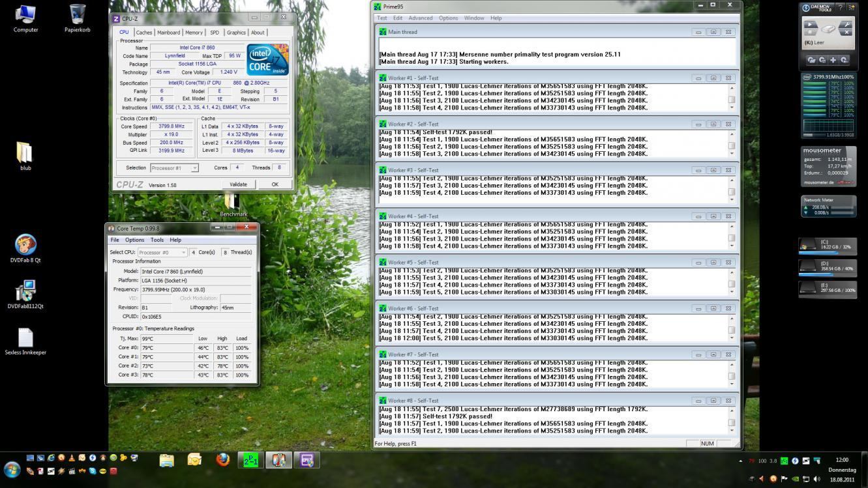Click the Daemon Tools gadget add image plus
The width and height of the screenshot is (868, 488).
833,60
